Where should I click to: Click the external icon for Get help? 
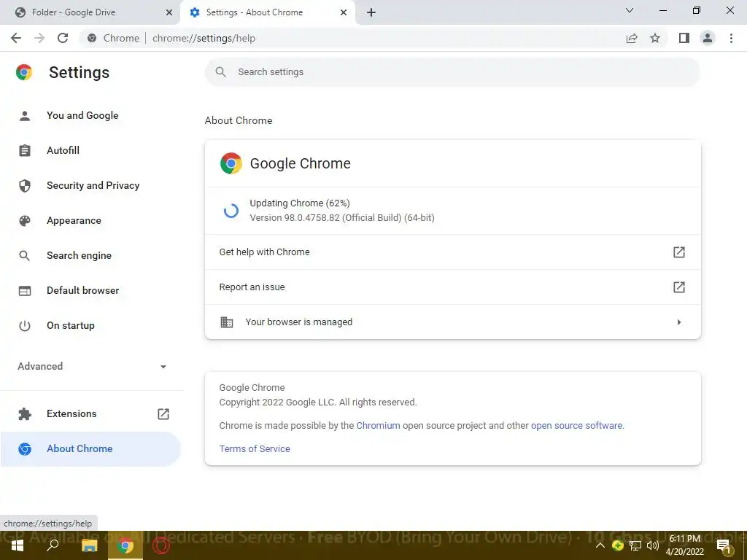click(679, 252)
